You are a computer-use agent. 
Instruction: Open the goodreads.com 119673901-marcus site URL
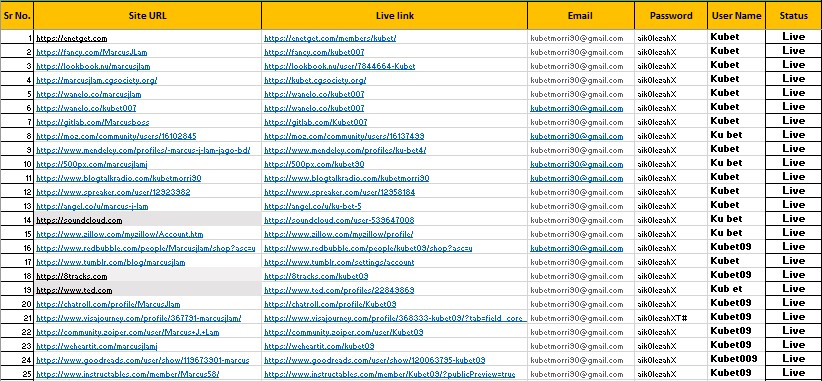pyautogui.click(x=143, y=360)
